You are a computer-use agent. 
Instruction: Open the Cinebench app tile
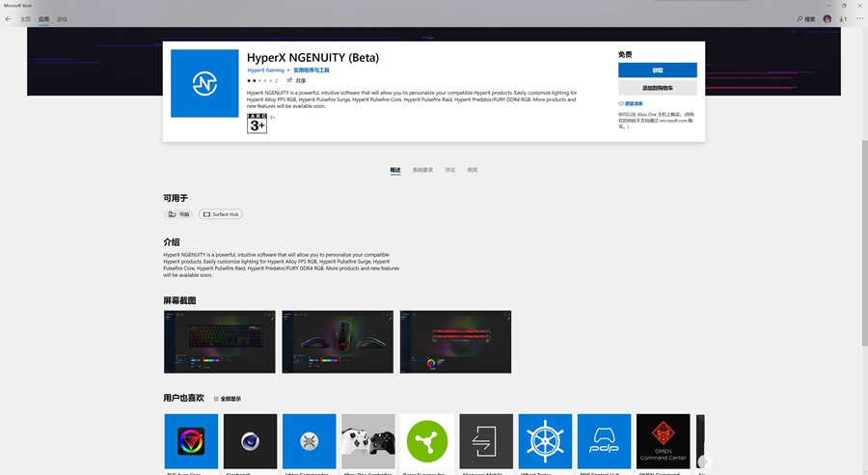(x=250, y=441)
